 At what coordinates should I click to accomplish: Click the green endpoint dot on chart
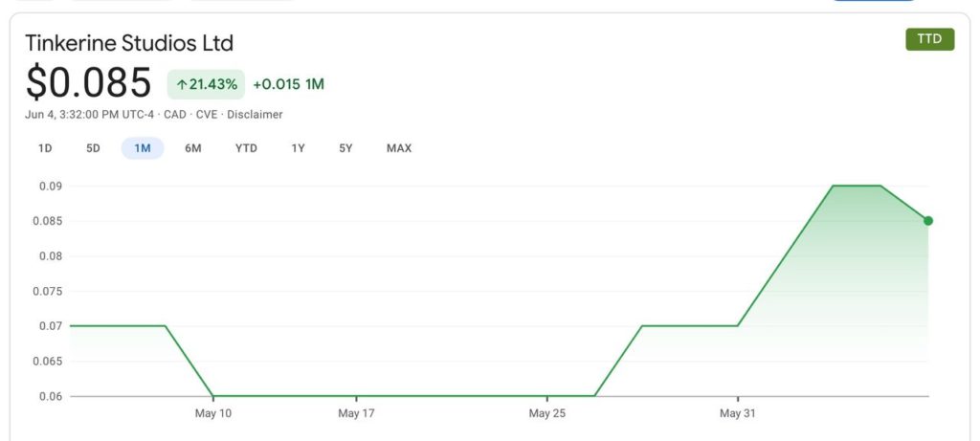927,221
